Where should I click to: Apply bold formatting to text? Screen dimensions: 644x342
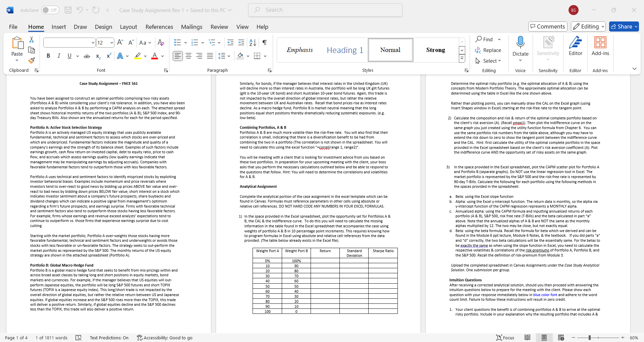(48, 56)
